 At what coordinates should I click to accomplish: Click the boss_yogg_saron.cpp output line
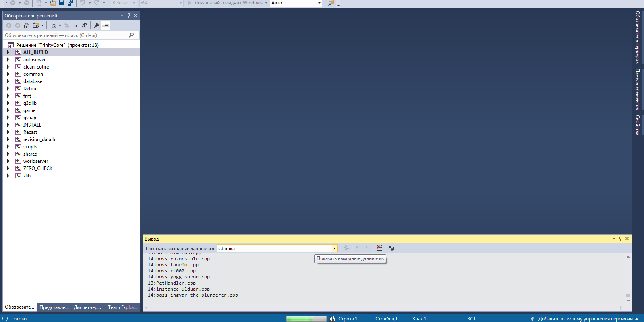tap(179, 277)
